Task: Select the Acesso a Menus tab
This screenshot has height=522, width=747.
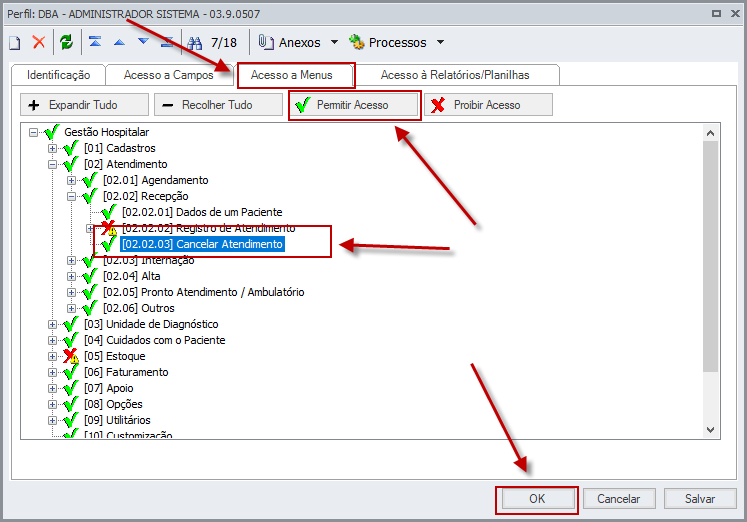Action: point(292,75)
